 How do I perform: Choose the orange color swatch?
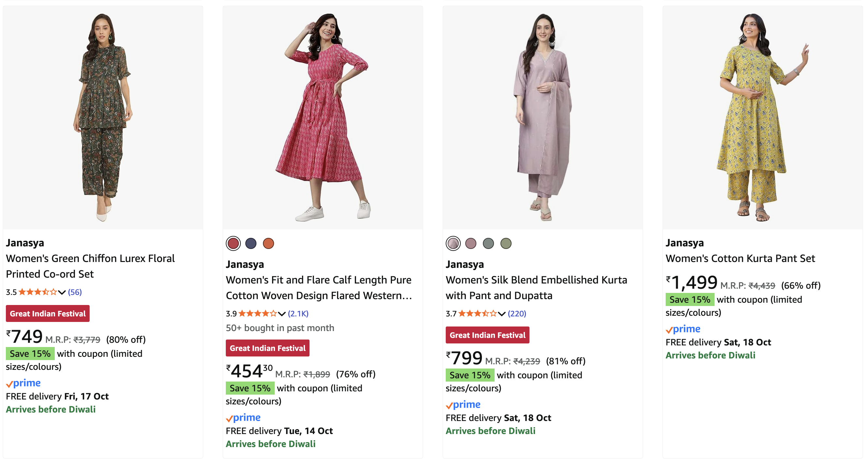268,243
